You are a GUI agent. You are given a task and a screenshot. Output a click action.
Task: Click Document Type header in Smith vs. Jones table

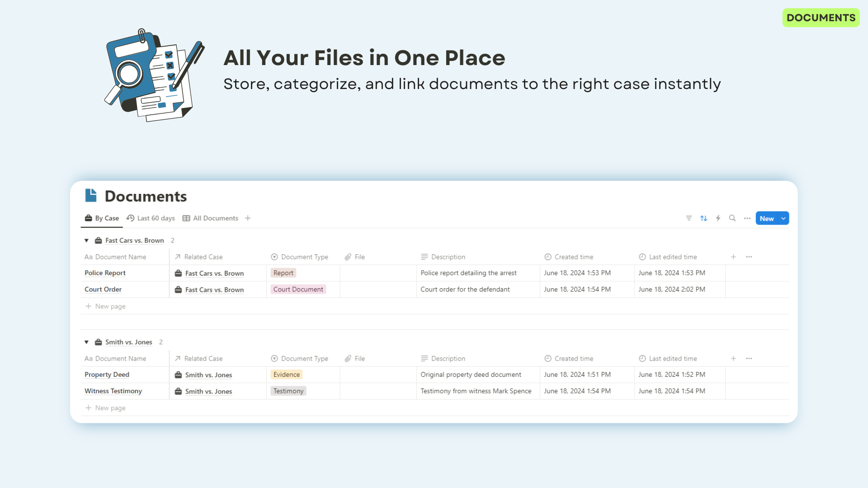tap(300, 358)
